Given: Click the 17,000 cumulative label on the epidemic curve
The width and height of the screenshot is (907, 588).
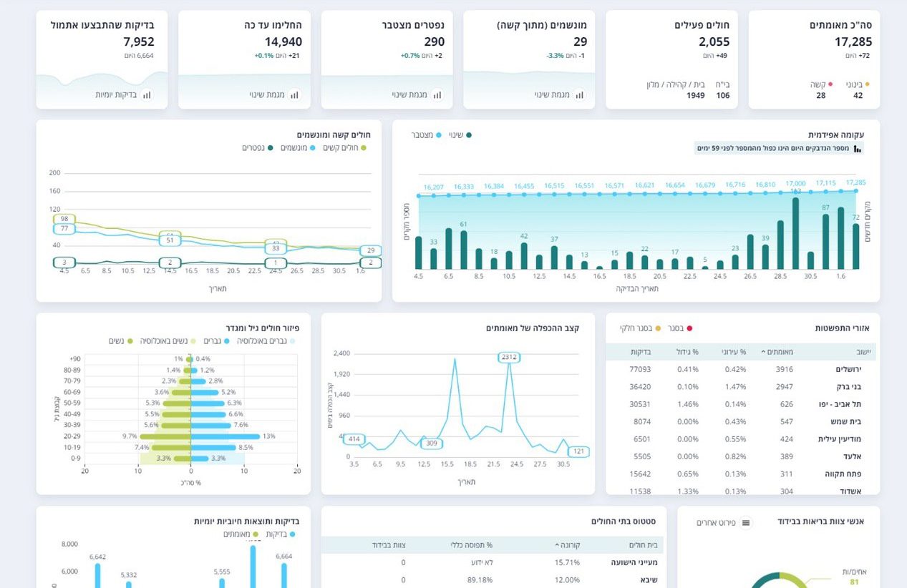Looking at the screenshot, I should tap(795, 184).
